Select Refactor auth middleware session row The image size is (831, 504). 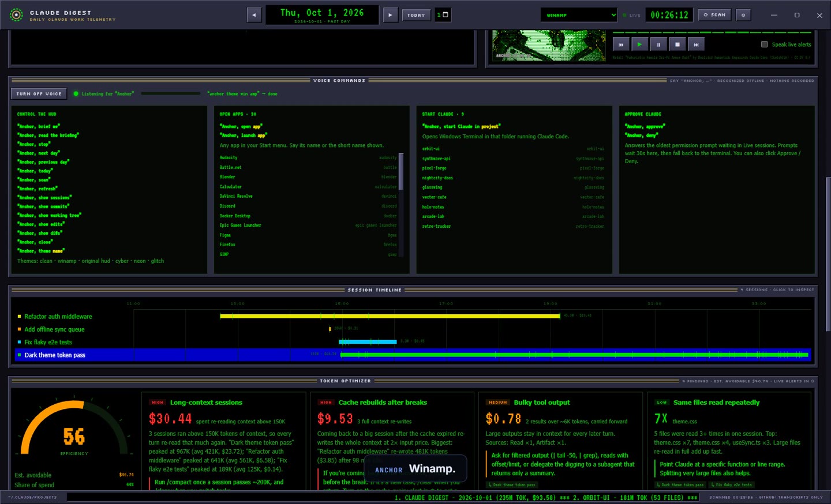click(413, 316)
